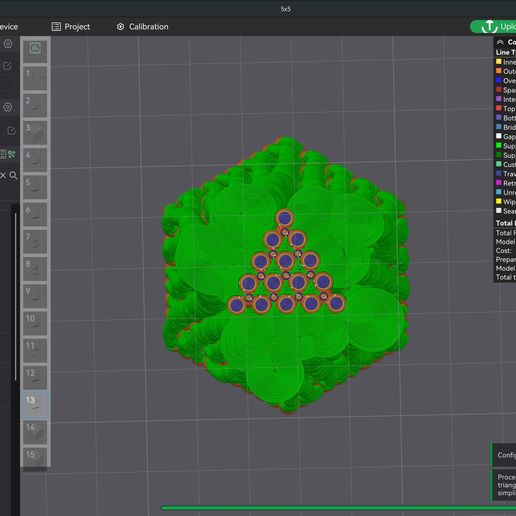The image size is (516, 516).
Task: Click the X icon beside the magnifier
Action: (3, 175)
